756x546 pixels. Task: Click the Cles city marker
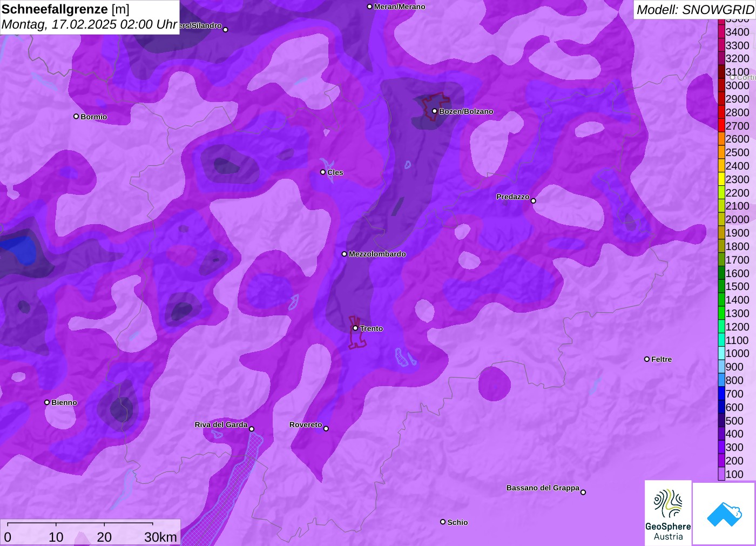(323, 172)
